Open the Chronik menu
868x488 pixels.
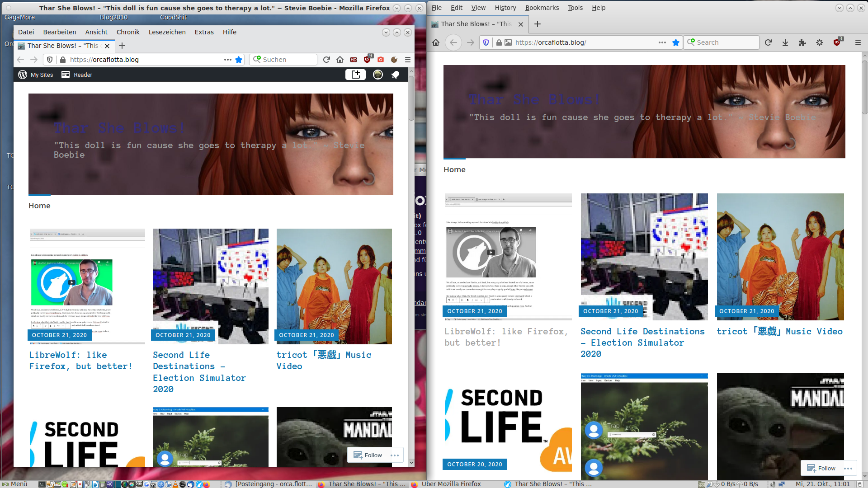pos(128,32)
